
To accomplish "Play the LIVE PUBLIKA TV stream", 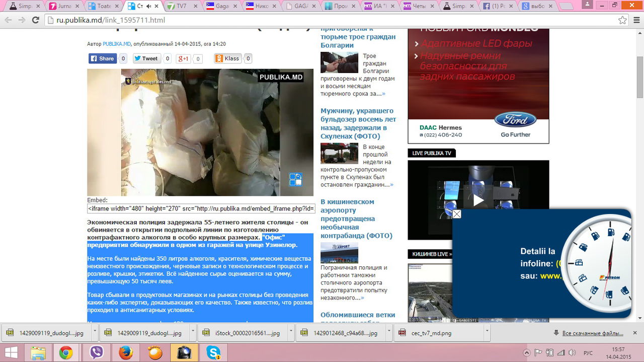I will [x=478, y=200].
